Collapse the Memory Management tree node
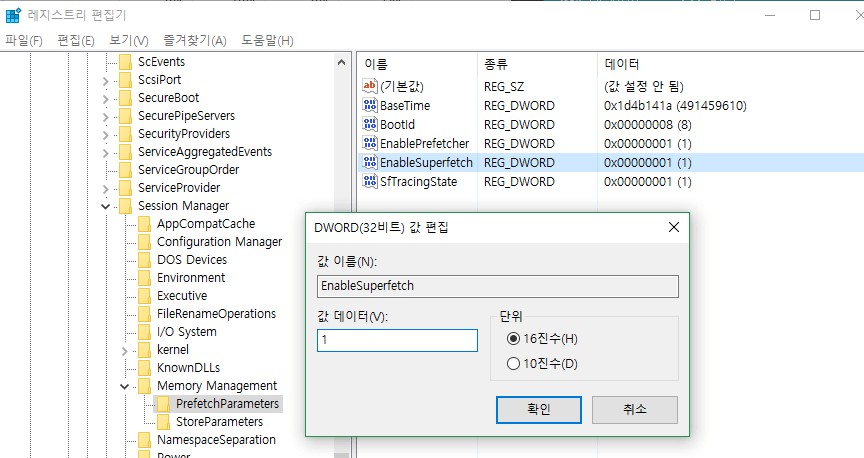This screenshot has width=864, height=458. (125, 386)
